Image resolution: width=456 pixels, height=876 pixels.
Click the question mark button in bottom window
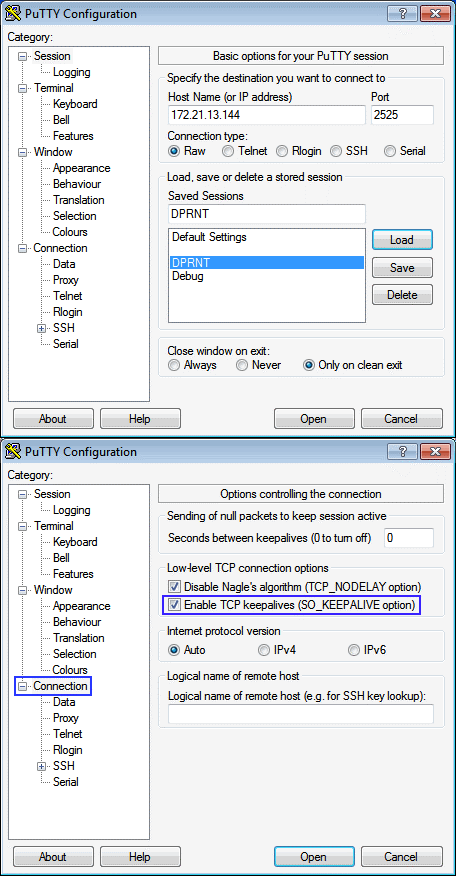[x=401, y=451]
